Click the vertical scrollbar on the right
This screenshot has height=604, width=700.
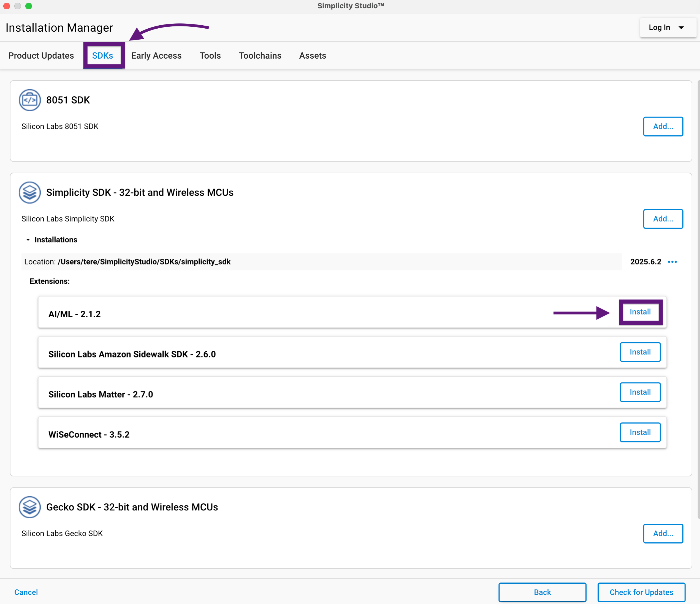(698, 299)
